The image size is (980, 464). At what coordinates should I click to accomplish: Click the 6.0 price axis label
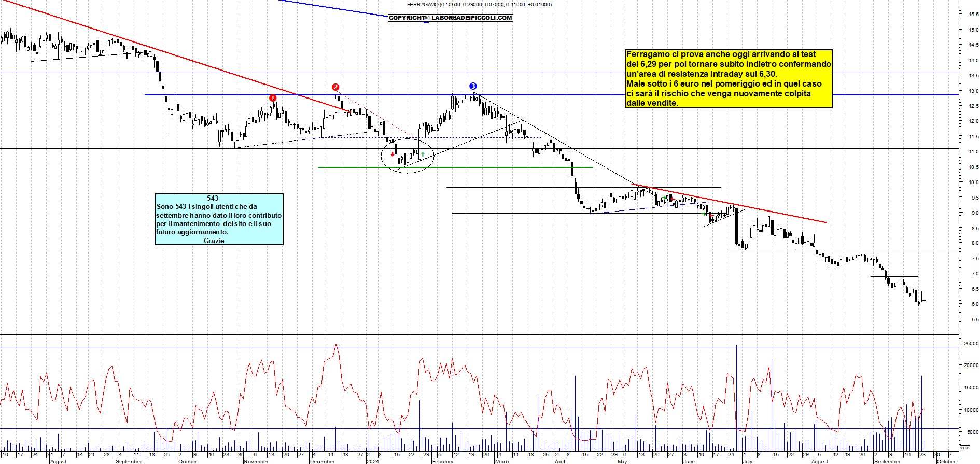[x=975, y=304]
